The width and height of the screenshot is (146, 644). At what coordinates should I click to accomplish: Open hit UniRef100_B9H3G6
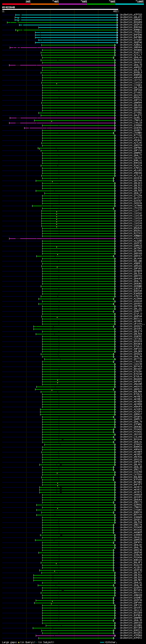(131, 27)
